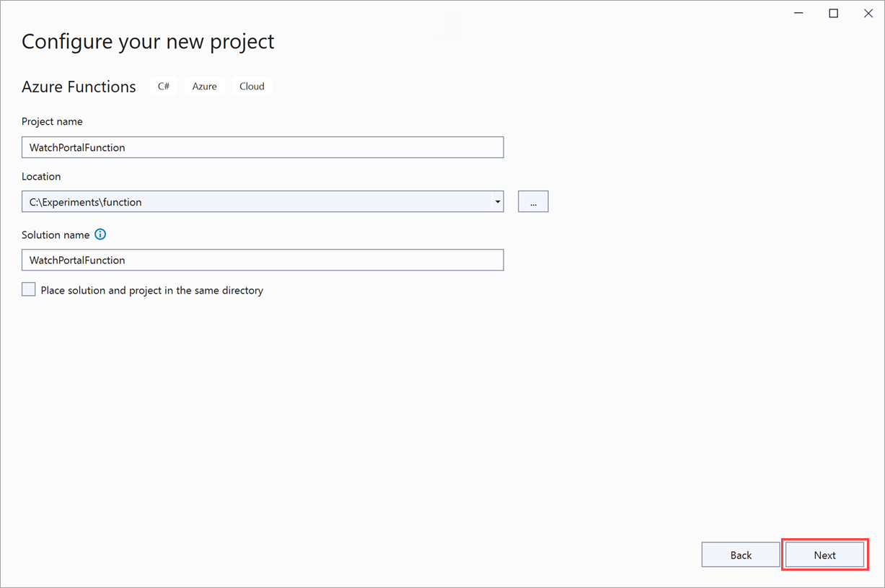This screenshot has width=885, height=588.
Task: Proceed with the Next button
Action: pos(824,555)
